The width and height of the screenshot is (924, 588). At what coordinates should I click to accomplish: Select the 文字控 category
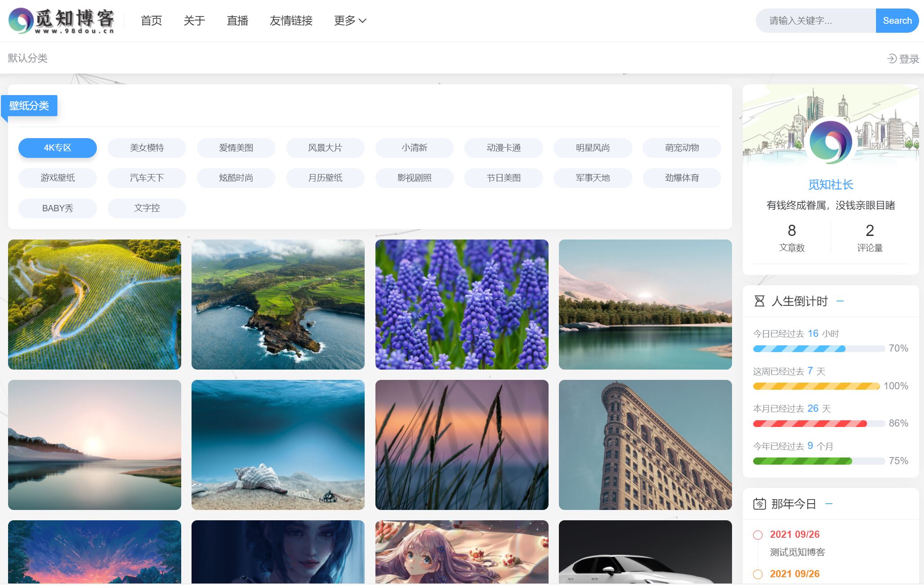pyautogui.click(x=147, y=209)
